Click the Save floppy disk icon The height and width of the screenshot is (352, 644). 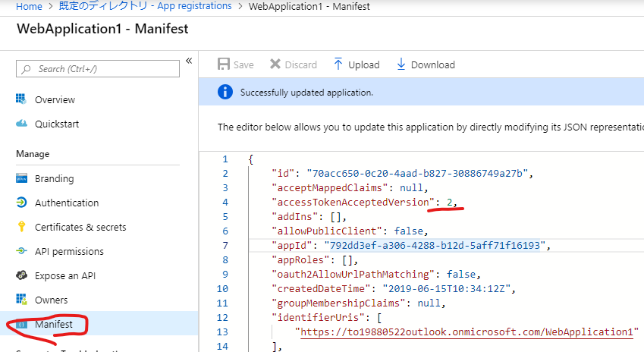(224, 64)
